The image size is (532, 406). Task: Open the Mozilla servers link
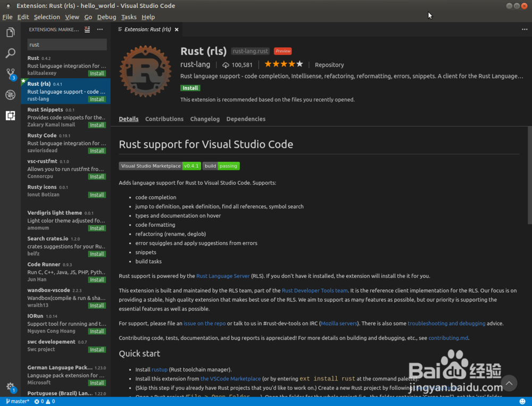(339, 324)
